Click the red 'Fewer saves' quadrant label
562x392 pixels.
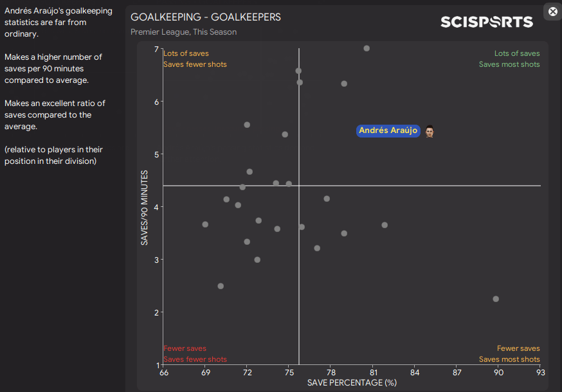(185, 348)
